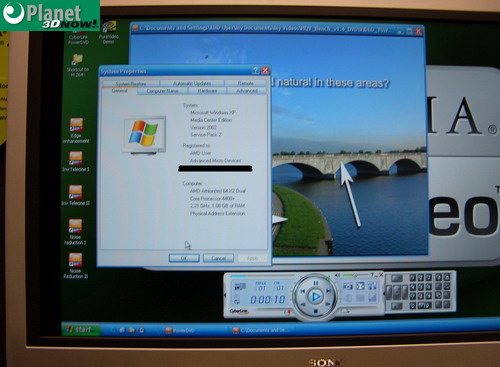Open the Edge enhancement desktop shortcut
The image size is (500, 367).
point(76,131)
